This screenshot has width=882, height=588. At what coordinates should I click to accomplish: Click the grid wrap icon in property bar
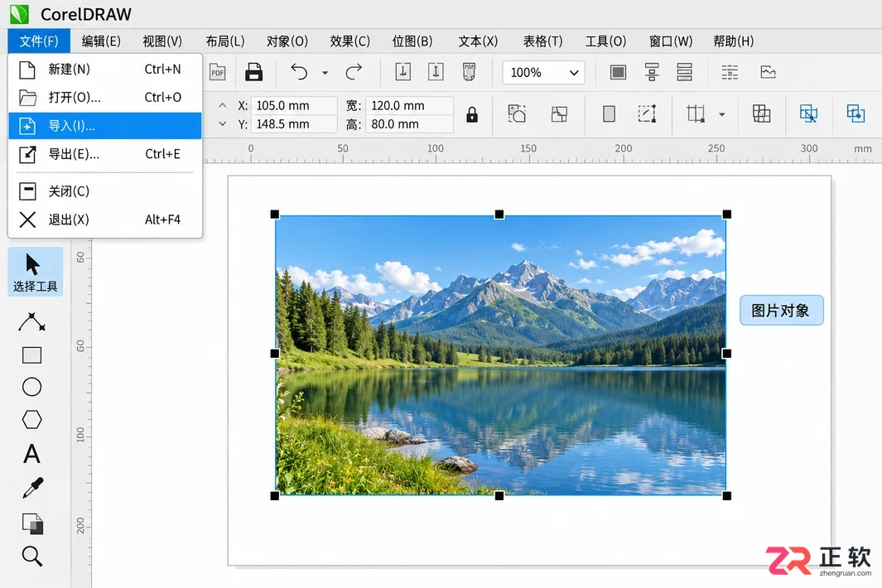coord(762,113)
